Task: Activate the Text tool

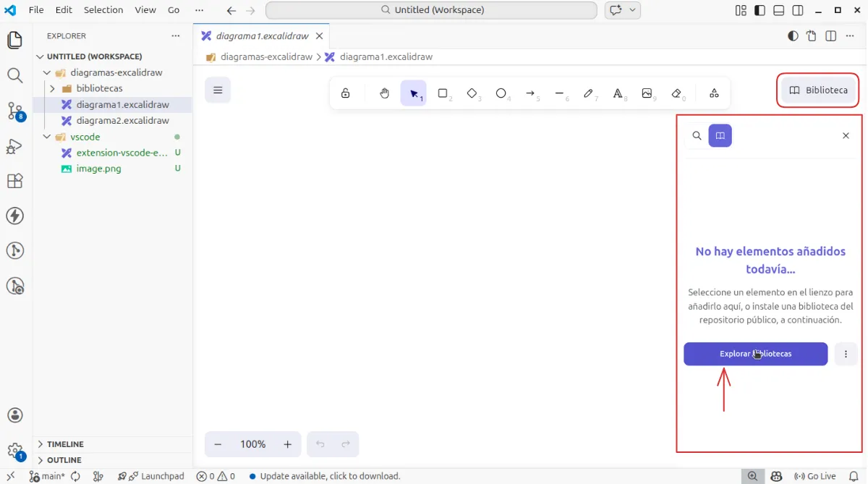Action: pyautogui.click(x=618, y=93)
